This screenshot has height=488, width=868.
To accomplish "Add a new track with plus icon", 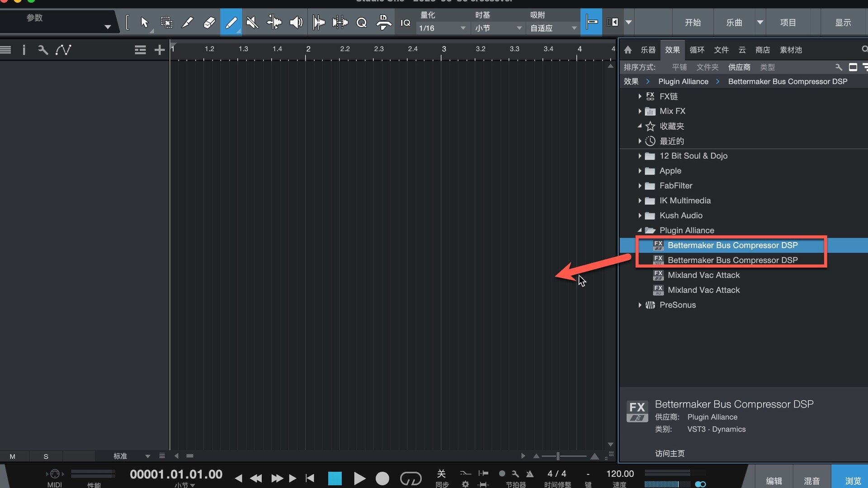I will pos(159,50).
